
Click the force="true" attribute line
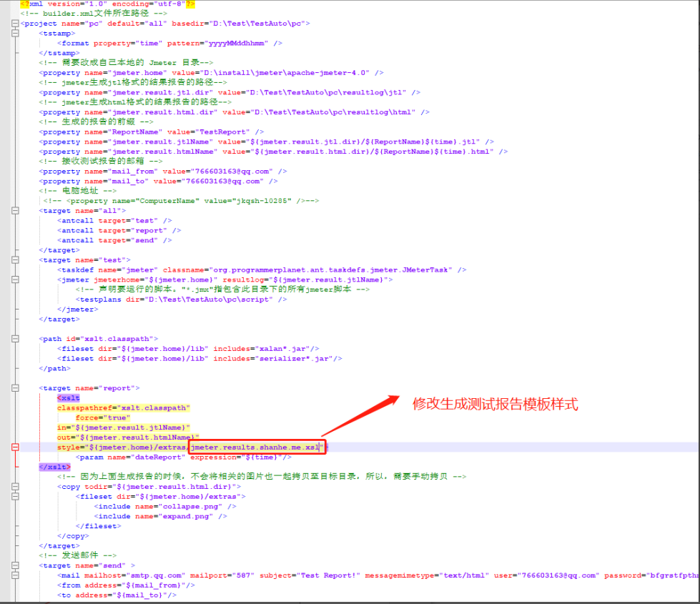(x=103, y=418)
